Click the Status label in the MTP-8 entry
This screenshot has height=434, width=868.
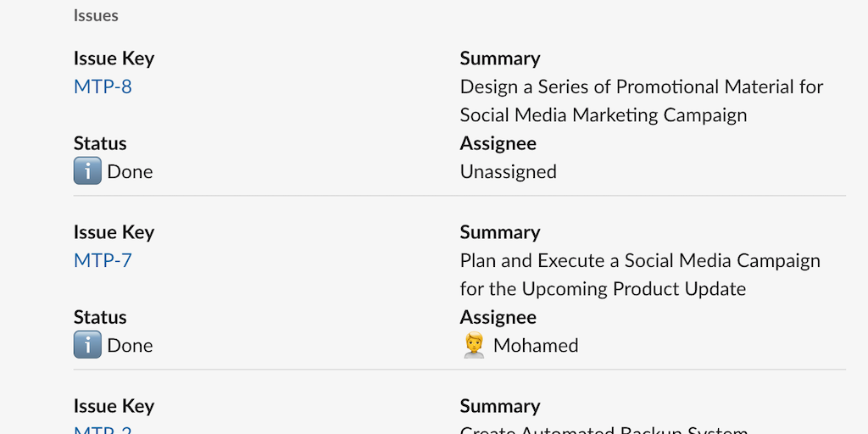pyautogui.click(x=100, y=143)
